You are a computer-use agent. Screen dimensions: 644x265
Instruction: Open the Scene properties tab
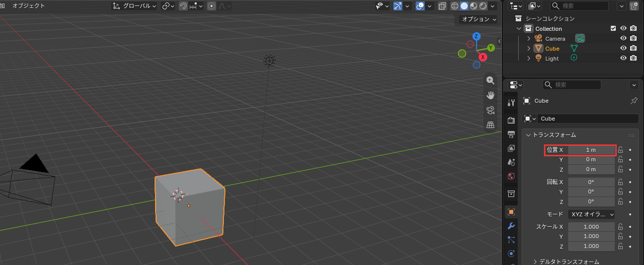pos(511,162)
